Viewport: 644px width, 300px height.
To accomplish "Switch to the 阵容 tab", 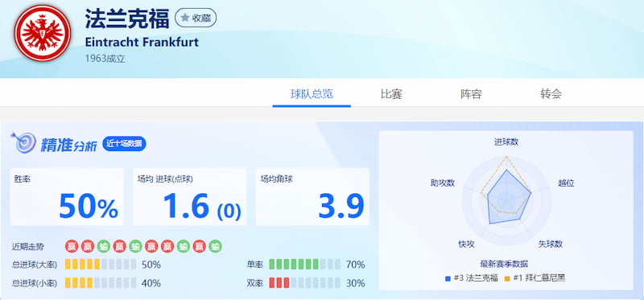I will (471, 94).
